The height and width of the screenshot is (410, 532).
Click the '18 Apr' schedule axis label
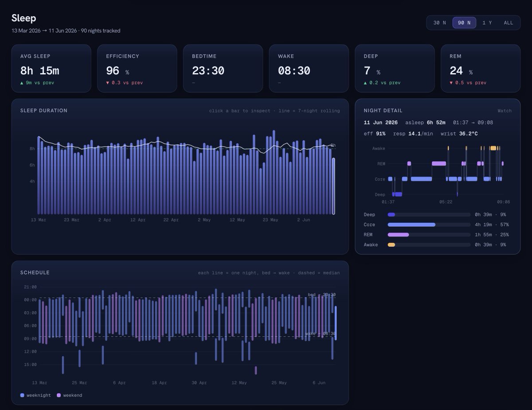159,382
